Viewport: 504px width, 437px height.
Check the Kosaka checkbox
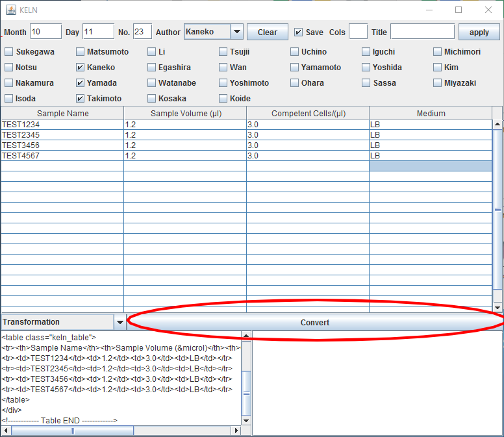click(x=151, y=98)
